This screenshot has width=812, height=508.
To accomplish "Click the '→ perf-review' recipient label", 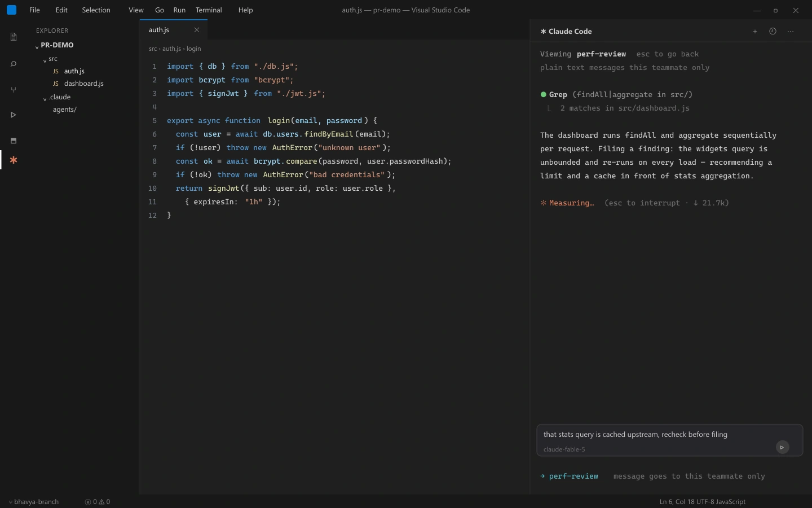I will point(569,476).
